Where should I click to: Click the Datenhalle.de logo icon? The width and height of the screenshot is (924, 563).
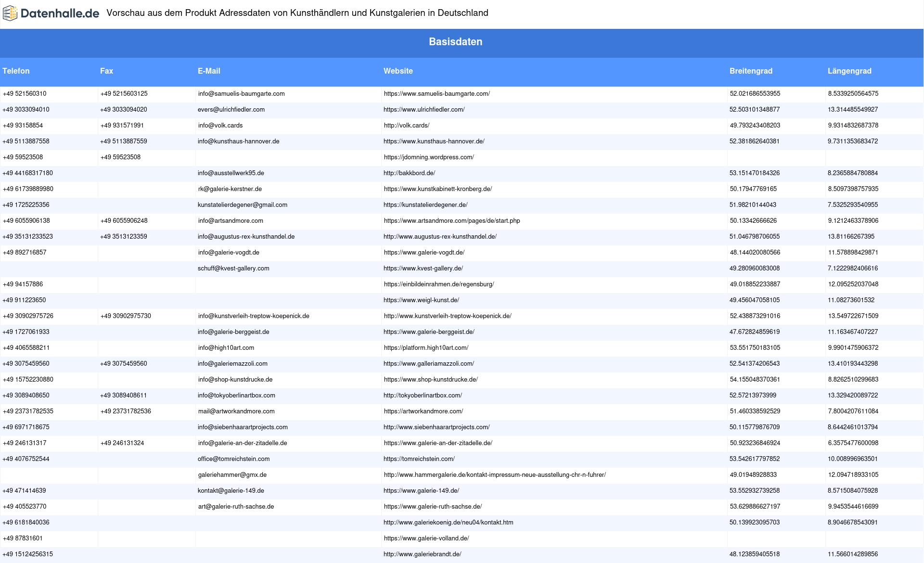[10, 13]
